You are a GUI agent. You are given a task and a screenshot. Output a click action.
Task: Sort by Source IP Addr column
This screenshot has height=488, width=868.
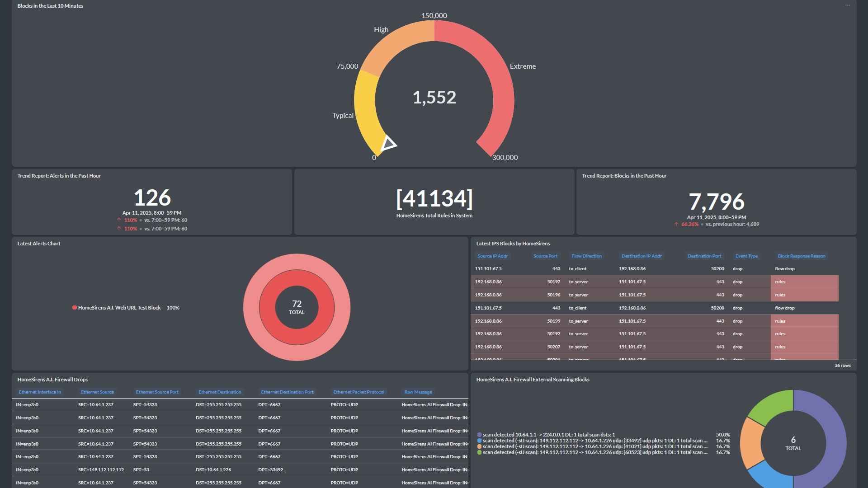492,256
